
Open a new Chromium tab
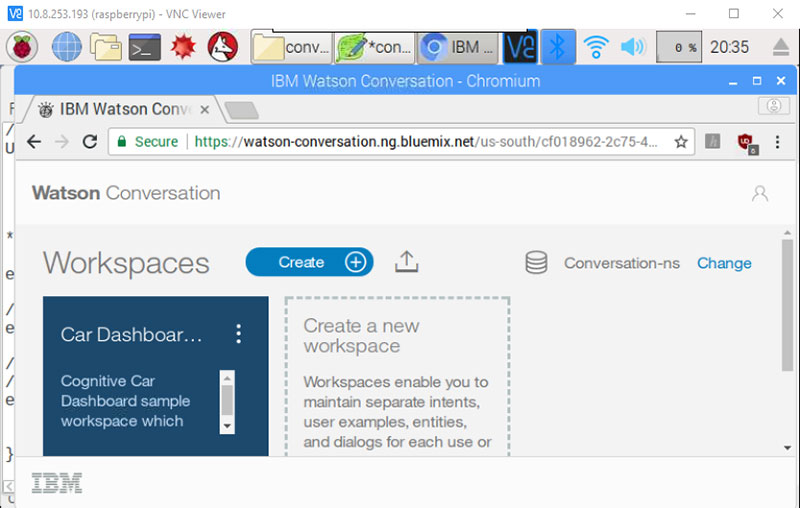[x=241, y=110]
